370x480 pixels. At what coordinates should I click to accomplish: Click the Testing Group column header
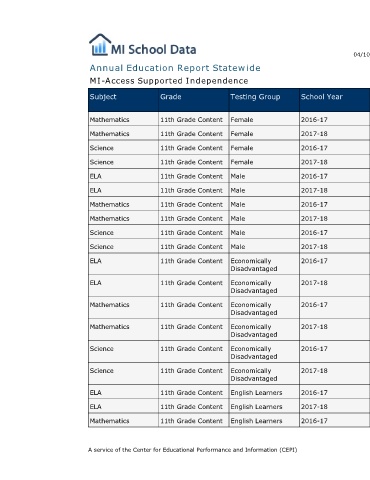tap(255, 97)
